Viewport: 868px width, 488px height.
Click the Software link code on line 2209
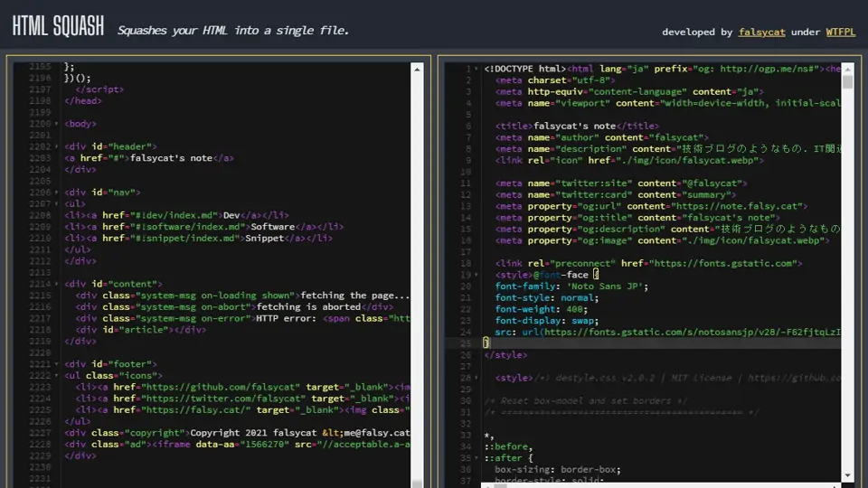coord(203,227)
